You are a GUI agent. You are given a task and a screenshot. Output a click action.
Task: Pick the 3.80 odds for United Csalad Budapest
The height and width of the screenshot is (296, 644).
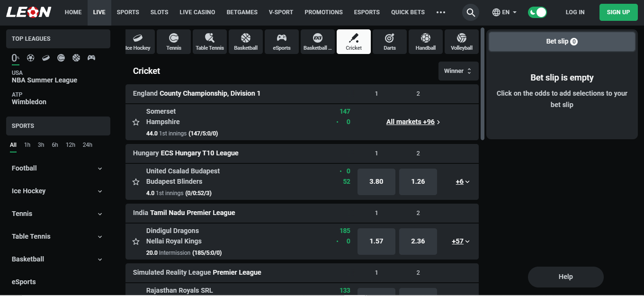coord(376,182)
